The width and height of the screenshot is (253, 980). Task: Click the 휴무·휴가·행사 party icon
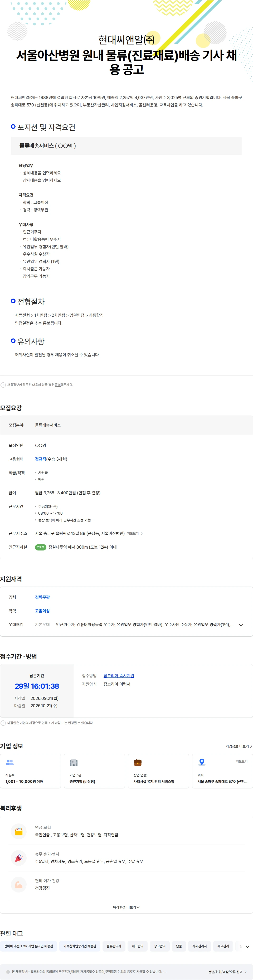(19, 858)
